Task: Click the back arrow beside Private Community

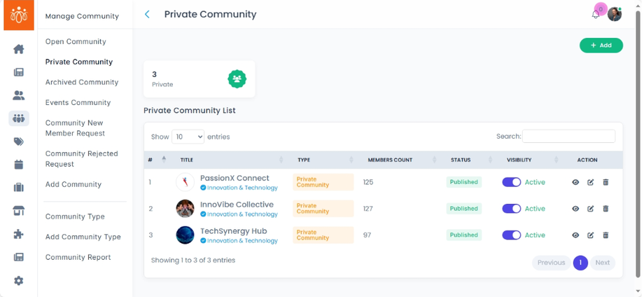Action: (x=147, y=14)
